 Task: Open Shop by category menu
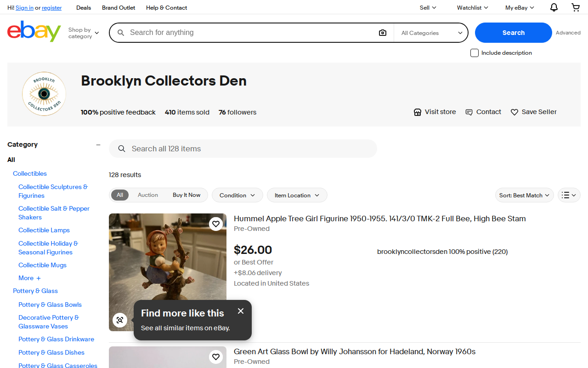point(84,33)
